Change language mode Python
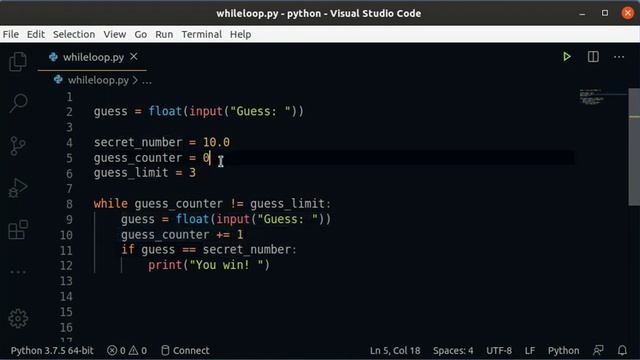 (563, 351)
